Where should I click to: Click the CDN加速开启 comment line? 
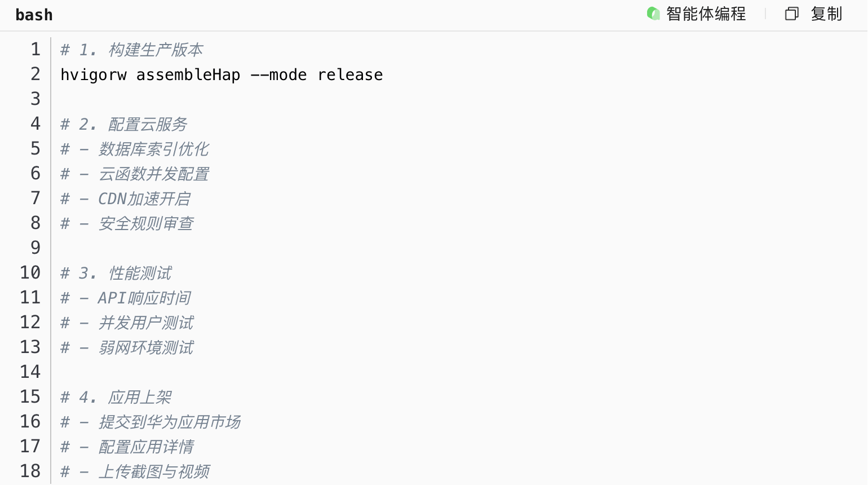click(144, 199)
